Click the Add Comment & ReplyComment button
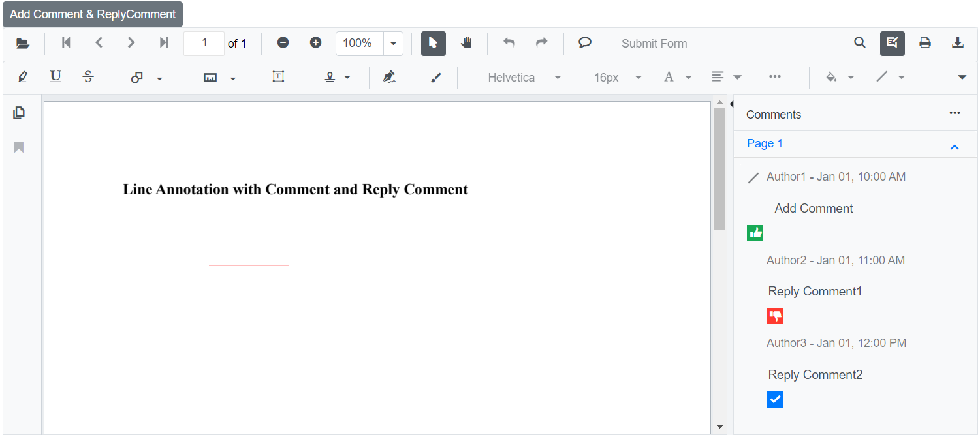This screenshot has height=437, width=980. coord(93,14)
